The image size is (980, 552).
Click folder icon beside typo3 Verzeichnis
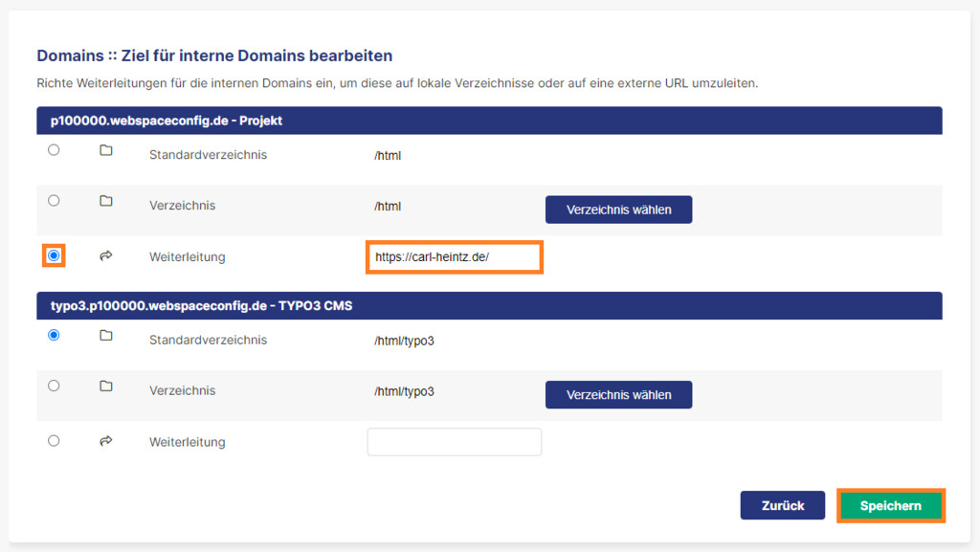[x=106, y=386]
